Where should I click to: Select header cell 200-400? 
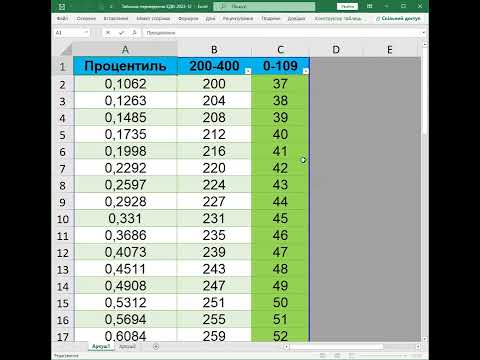point(214,66)
